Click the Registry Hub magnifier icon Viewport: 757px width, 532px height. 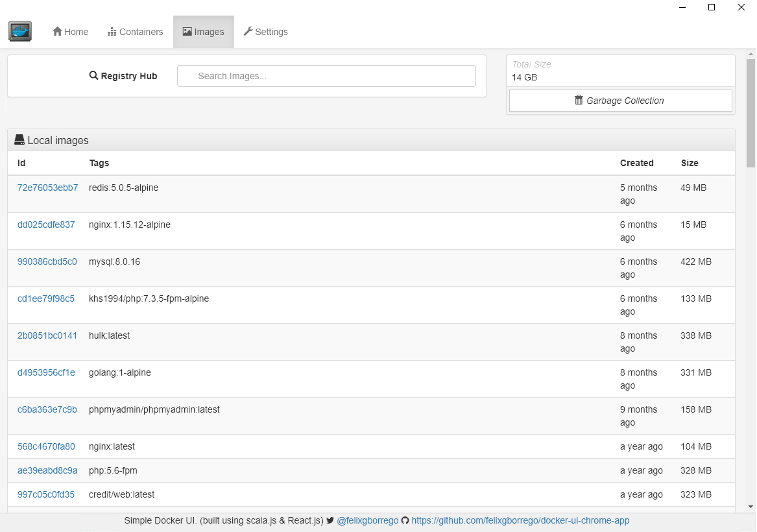(93, 75)
